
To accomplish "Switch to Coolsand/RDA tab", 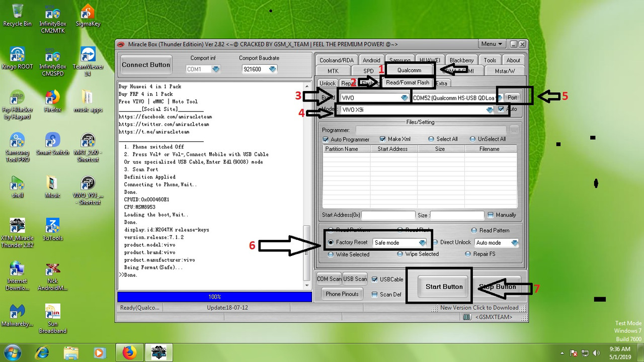I will coord(337,60).
